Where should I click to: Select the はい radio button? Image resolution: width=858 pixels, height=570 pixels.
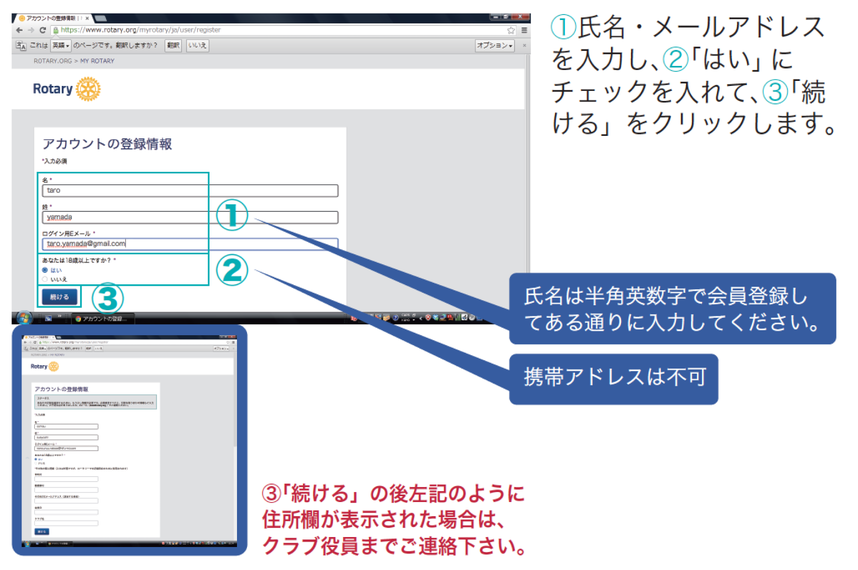point(45,270)
